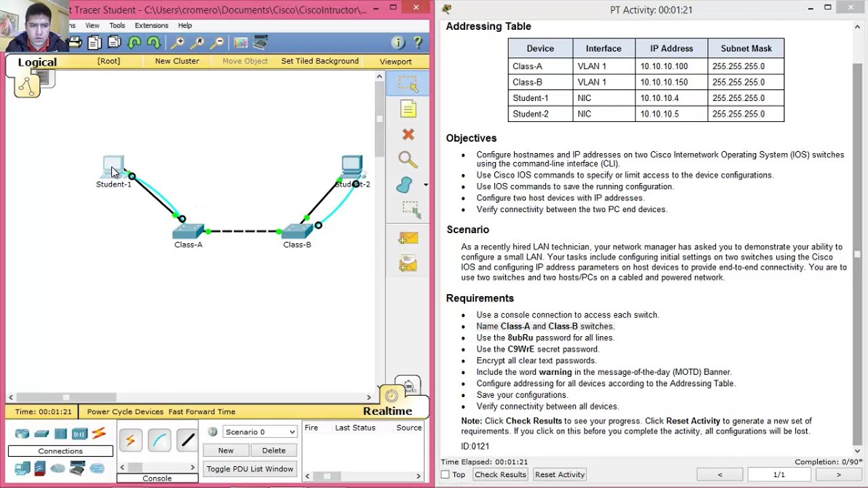Image resolution: width=868 pixels, height=488 pixels.
Task: Switch to the Logical workspace tab
Action: 37,62
